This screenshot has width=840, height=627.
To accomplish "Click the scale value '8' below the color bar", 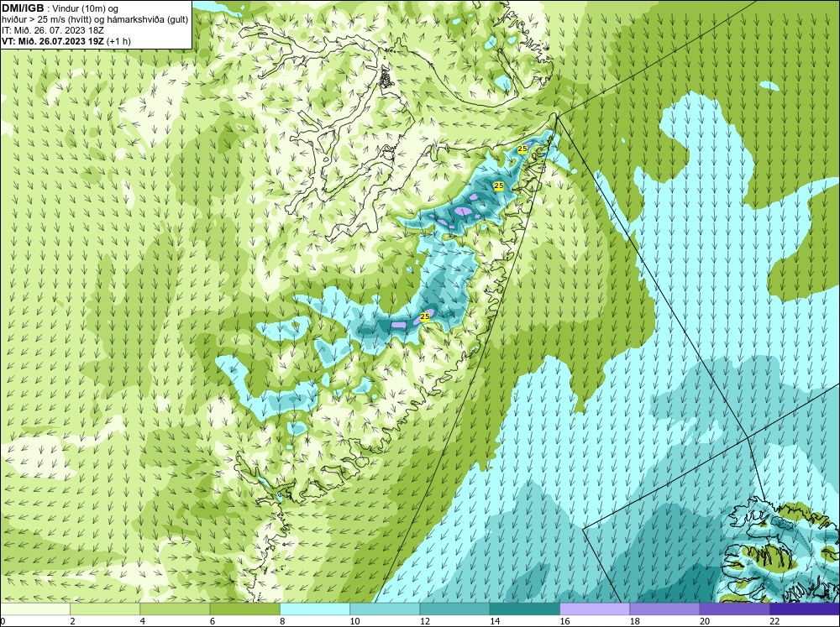I will [283, 621].
